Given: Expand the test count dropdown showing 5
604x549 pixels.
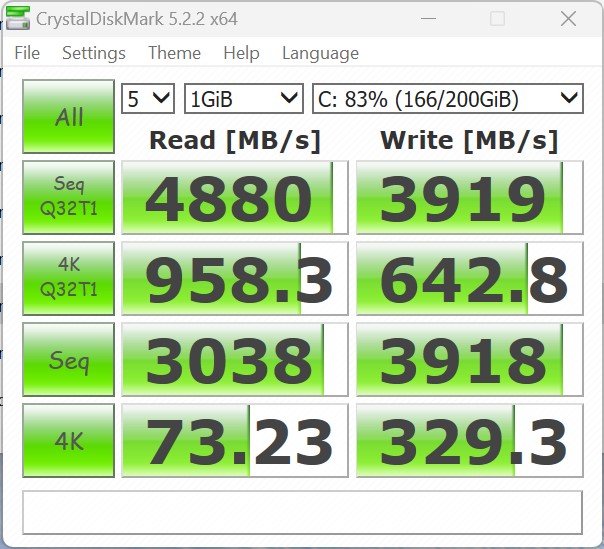Looking at the screenshot, I should click(148, 99).
